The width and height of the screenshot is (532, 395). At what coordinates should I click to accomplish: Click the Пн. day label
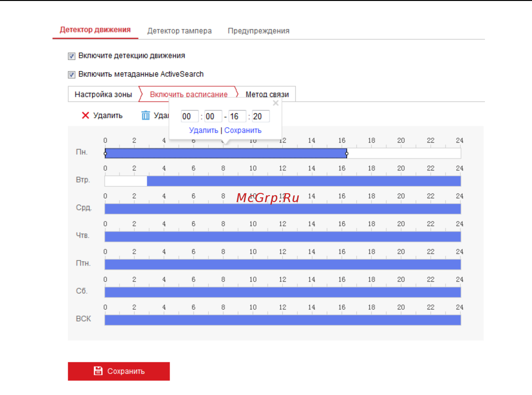click(x=81, y=152)
